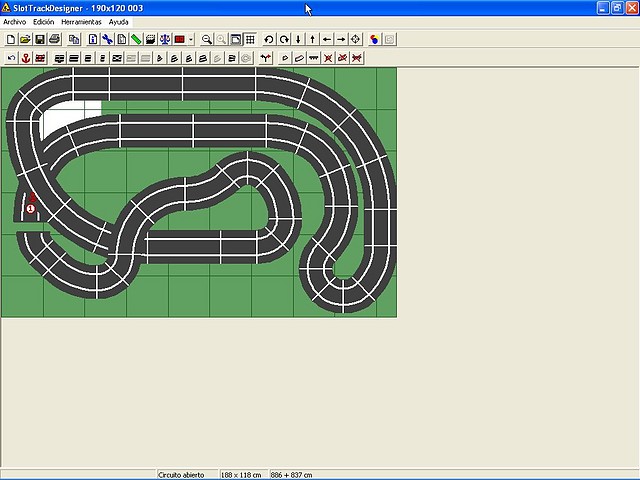Undo last piece with curved arrow
The image size is (640, 480).
click(11, 58)
